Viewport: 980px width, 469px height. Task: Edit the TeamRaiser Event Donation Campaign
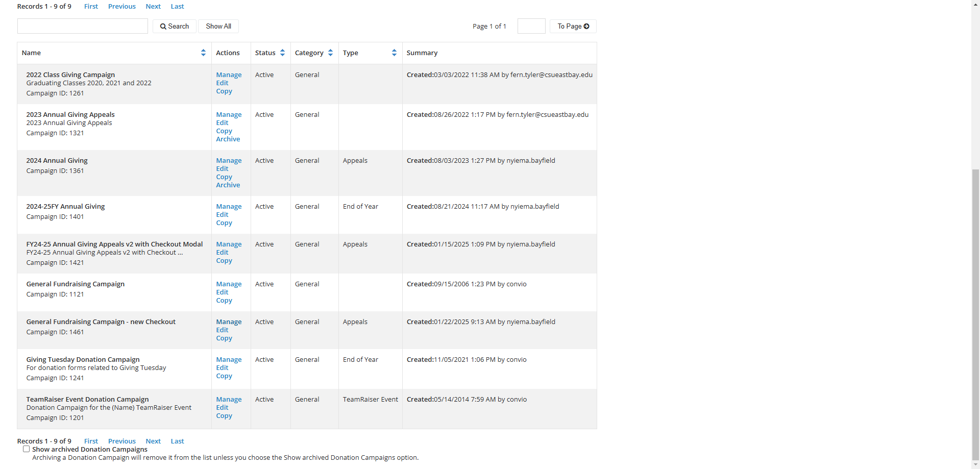222,407
